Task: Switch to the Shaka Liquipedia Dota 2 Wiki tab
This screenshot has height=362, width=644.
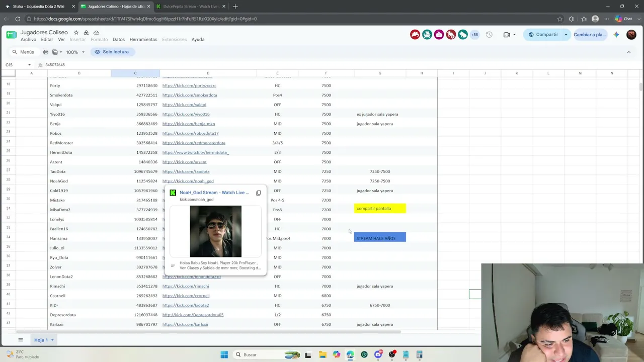Action: (x=39, y=7)
